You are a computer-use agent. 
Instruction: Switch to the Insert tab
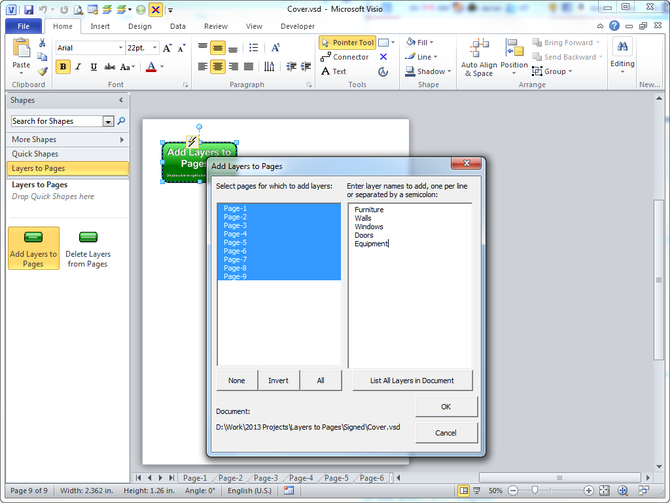(100, 26)
